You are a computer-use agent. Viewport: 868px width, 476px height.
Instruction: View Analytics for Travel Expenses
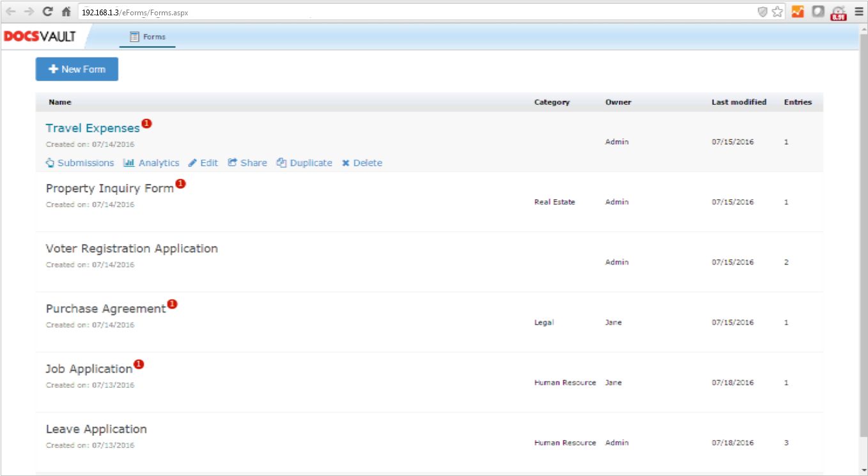tap(151, 163)
